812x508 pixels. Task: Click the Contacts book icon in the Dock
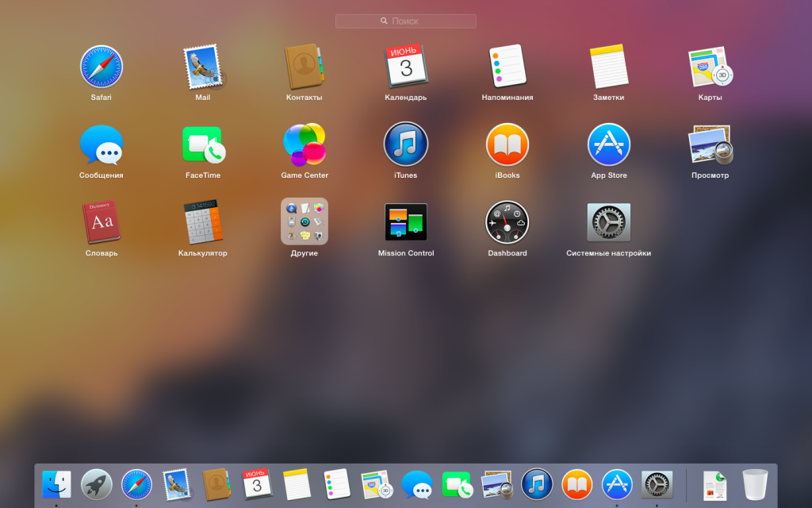(x=216, y=485)
